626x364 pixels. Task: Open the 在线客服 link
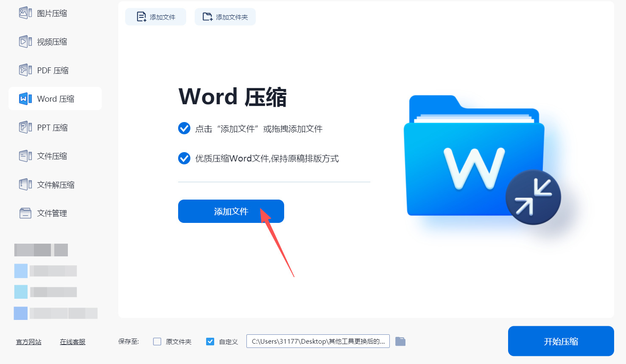click(73, 342)
